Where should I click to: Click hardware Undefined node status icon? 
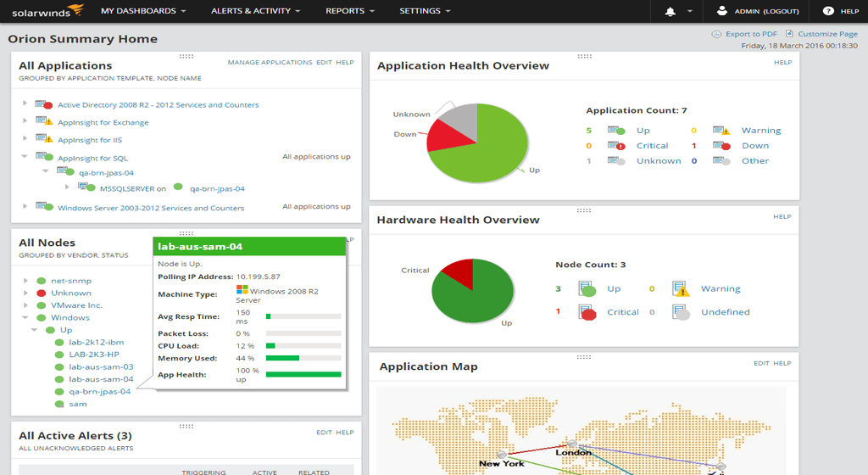(681, 312)
